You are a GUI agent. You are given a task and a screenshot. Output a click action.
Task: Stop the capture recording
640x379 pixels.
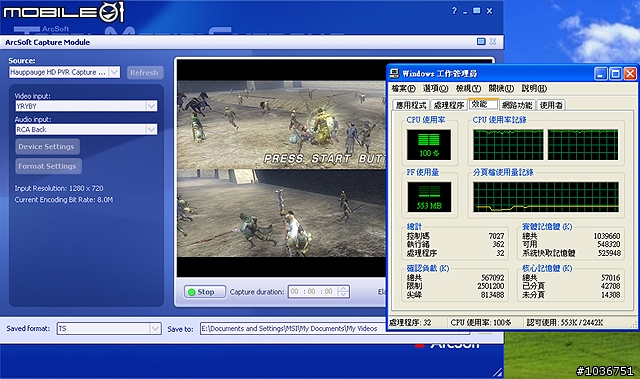(204, 292)
